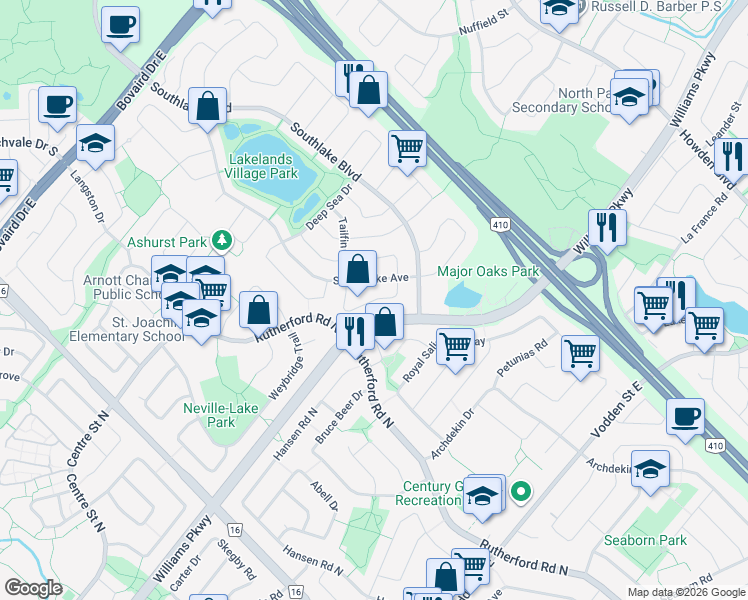Viewport: 748px width, 600px height.
Task: Open the shopping bag marker on Southlake Ave
Action: (358, 270)
